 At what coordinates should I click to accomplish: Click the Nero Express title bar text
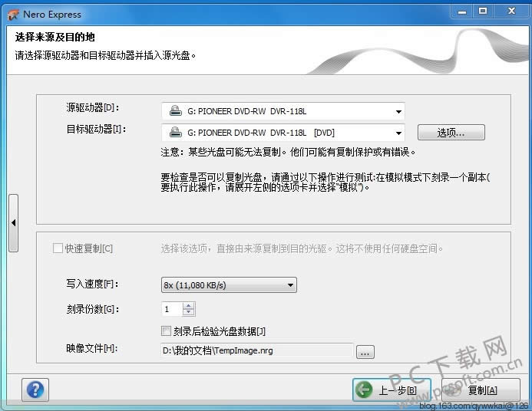[54, 15]
